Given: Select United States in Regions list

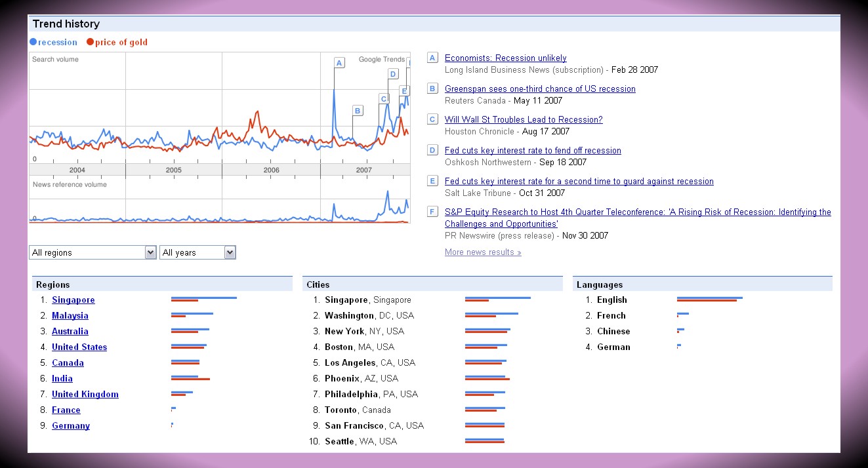Looking at the screenshot, I should 79,347.
